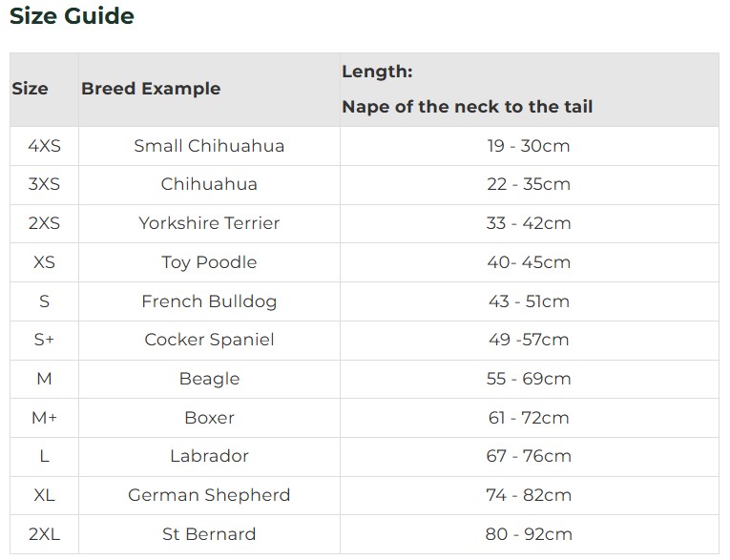Viewport: 730px width, 560px height.
Task: Click the 2XS size cell
Action: click(x=44, y=223)
